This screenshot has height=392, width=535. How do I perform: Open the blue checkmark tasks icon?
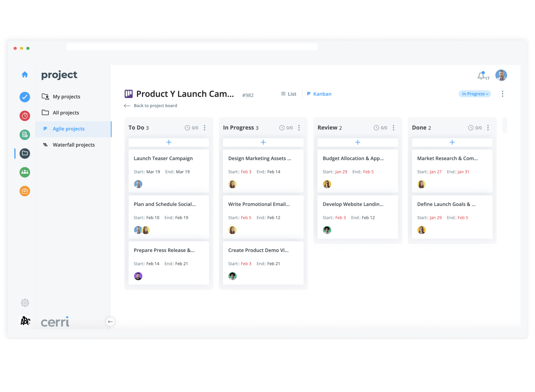pyautogui.click(x=25, y=97)
